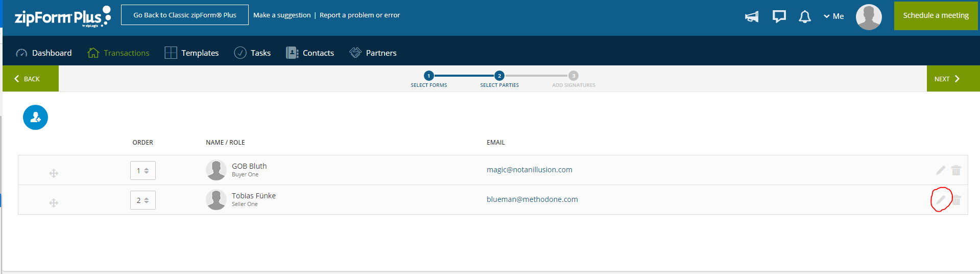The height and width of the screenshot is (274, 980).
Task: Open the Templates section
Action: coord(192,53)
